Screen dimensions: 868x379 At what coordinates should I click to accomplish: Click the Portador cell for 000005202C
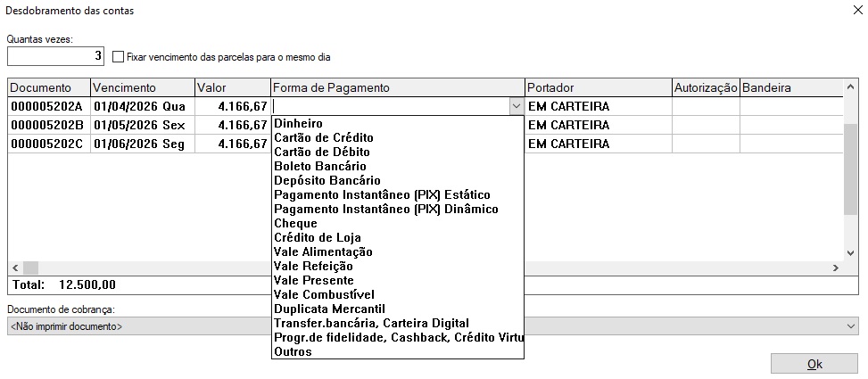click(598, 144)
